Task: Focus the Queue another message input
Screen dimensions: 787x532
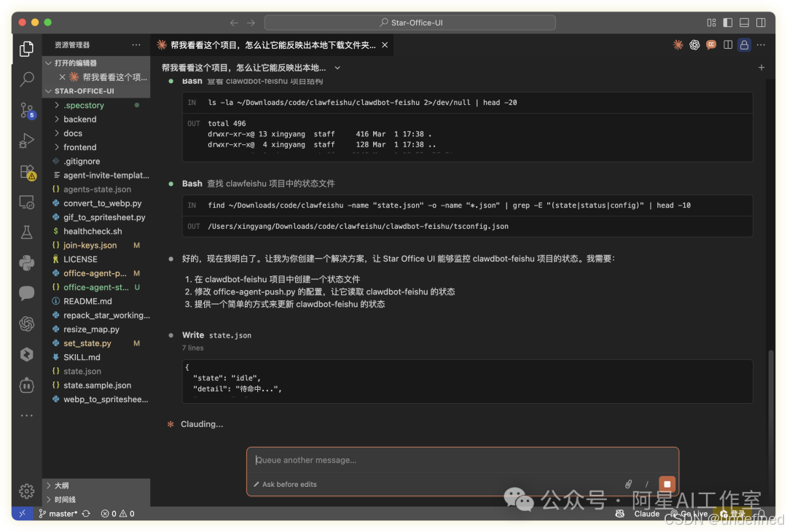Action: coord(462,461)
